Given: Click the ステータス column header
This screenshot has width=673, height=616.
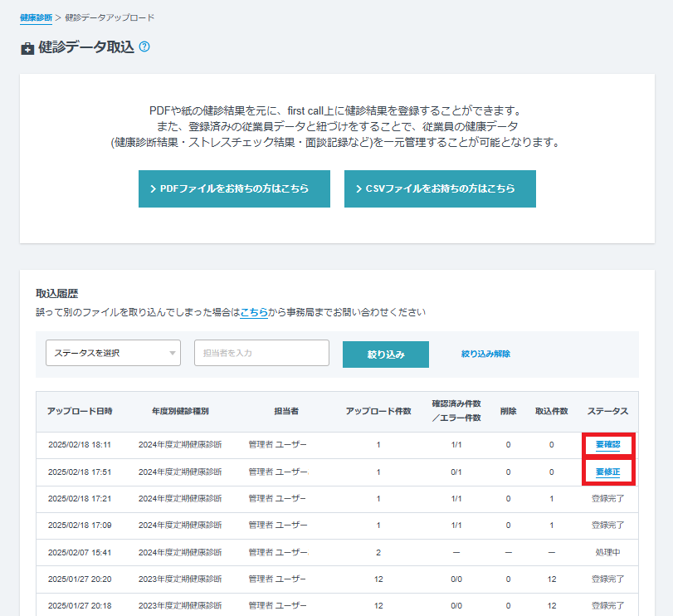Looking at the screenshot, I should pos(607,412).
